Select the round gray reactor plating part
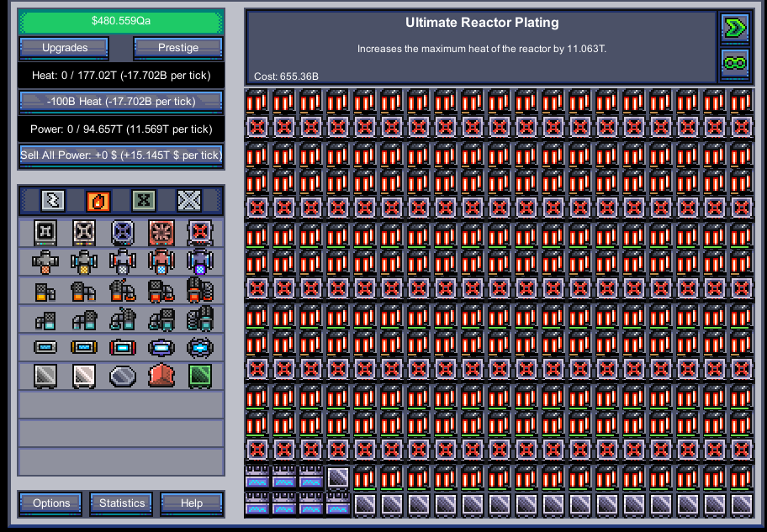The width and height of the screenshot is (767, 532). [x=122, y=377]
